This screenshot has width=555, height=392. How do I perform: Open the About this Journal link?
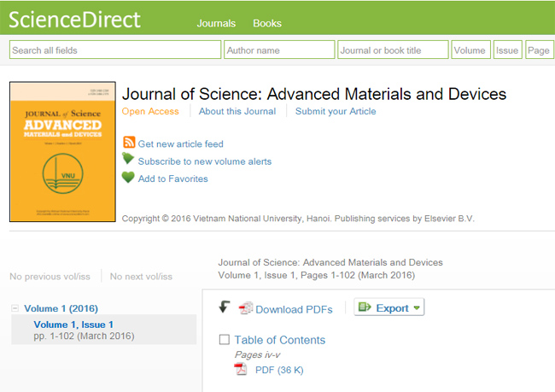tap(237, 111)
